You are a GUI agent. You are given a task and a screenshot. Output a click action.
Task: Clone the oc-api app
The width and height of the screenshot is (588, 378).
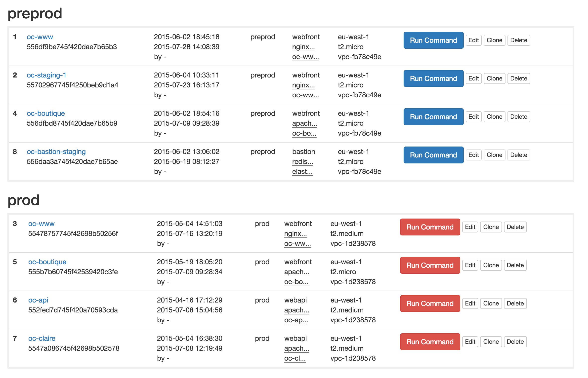491,303
